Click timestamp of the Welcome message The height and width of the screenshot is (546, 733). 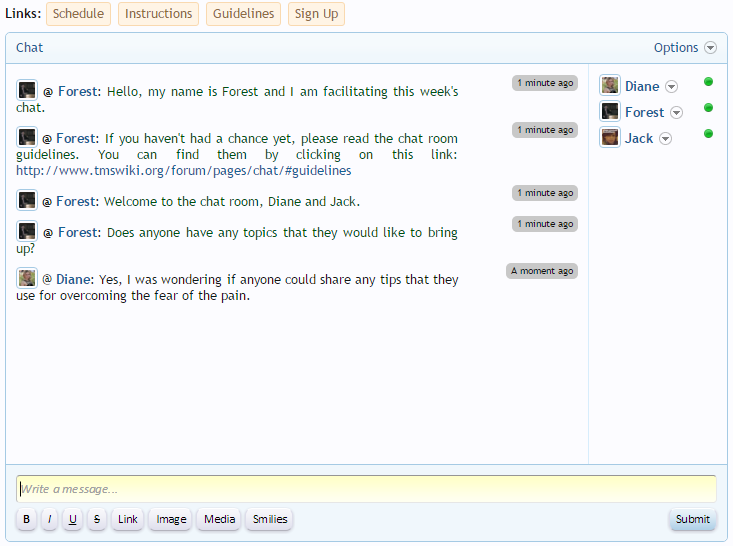click(x=545, y=193)
